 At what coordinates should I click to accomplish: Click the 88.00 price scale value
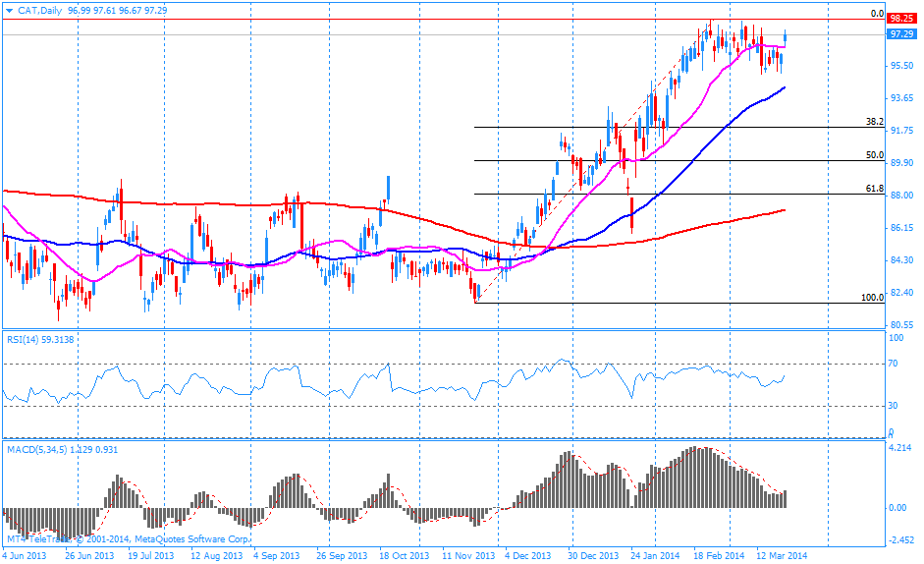[901, 196]
